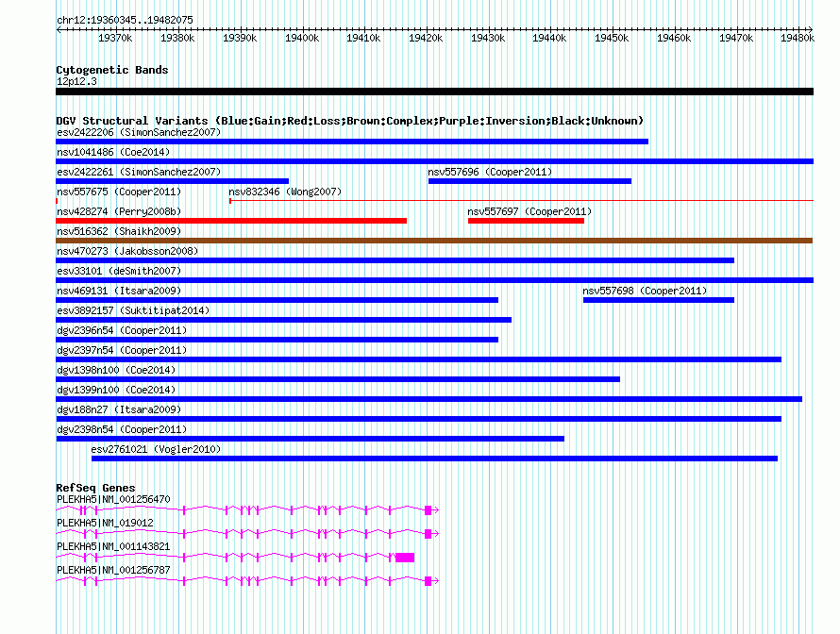Click the nsv1041486 (Coe2014) label
The width and height of the screenshot is (840, 634).
(x=113, y=152)
